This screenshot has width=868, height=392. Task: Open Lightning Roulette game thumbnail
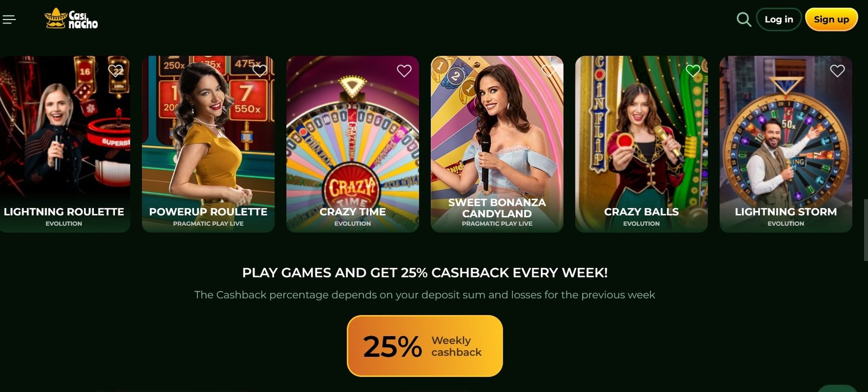[64, 144]
